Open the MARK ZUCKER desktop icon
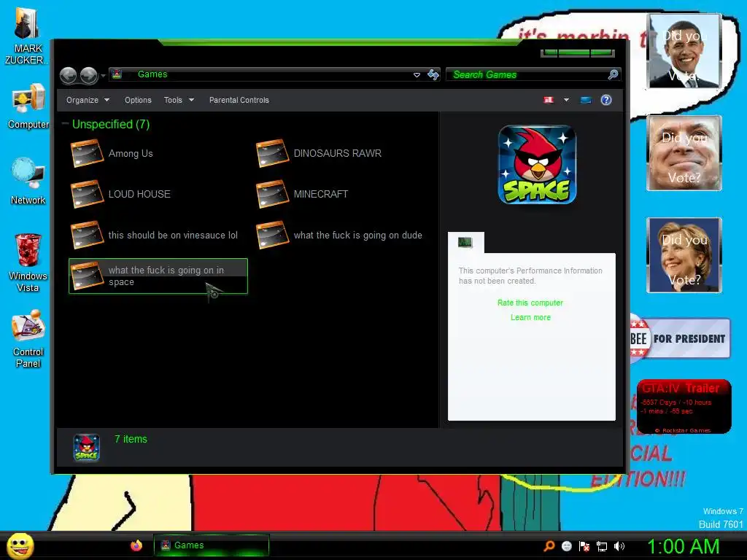Viewport: 747px width, 560px height. [x=27, y=37]
